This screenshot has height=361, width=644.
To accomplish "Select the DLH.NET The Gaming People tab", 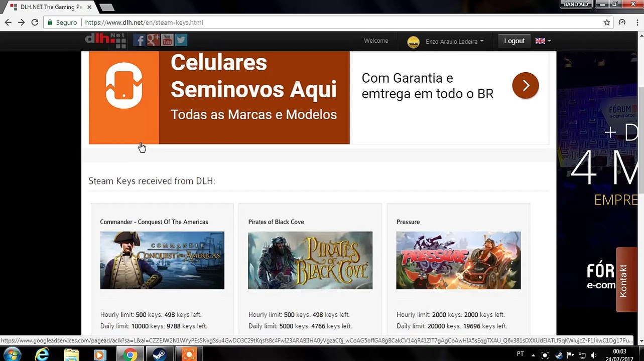I will coord(51,7).
